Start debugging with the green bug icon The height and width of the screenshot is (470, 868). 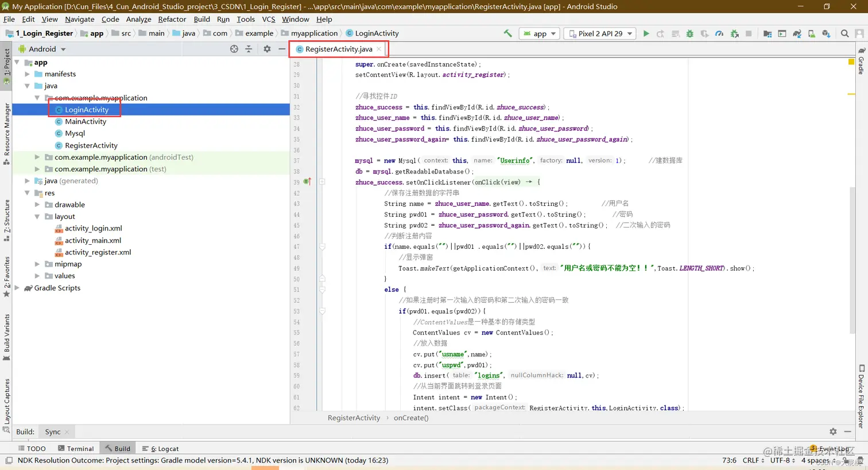(x=689, y=33)
